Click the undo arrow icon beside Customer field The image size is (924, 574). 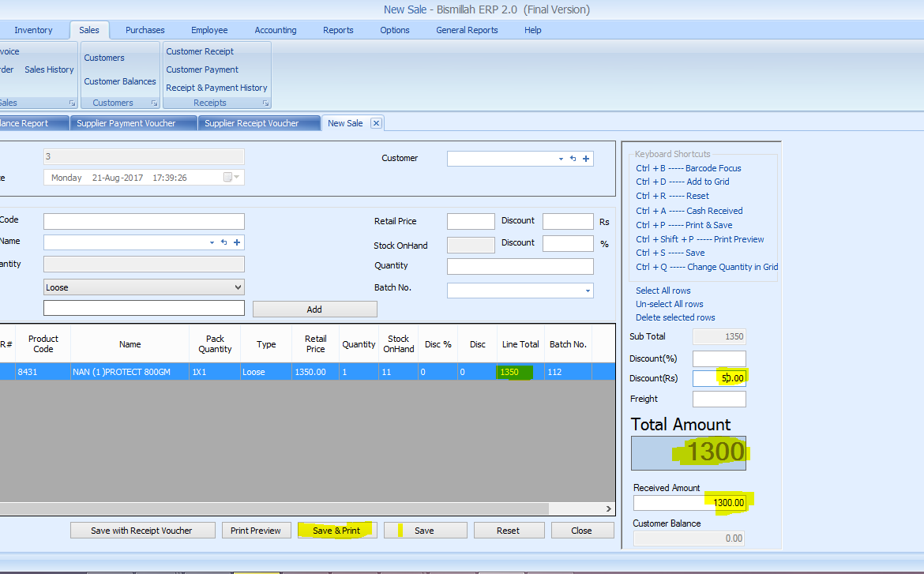point(573,159)
